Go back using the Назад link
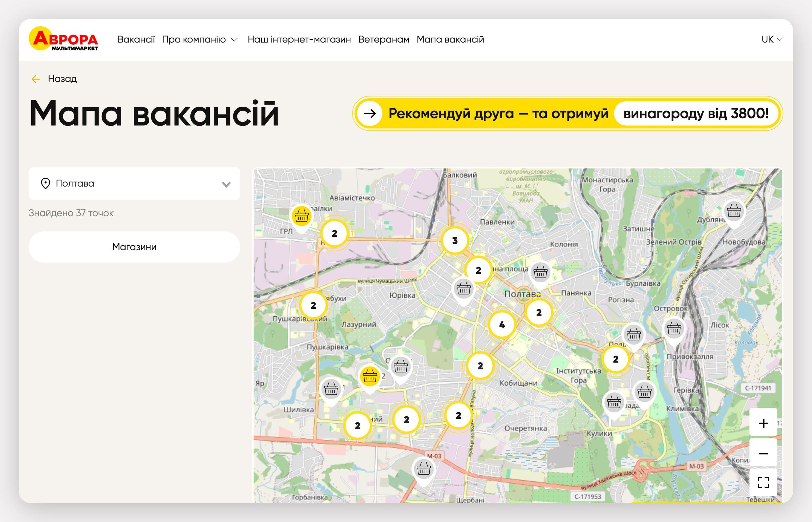812x522 pixels. click(x=54, y=79)
